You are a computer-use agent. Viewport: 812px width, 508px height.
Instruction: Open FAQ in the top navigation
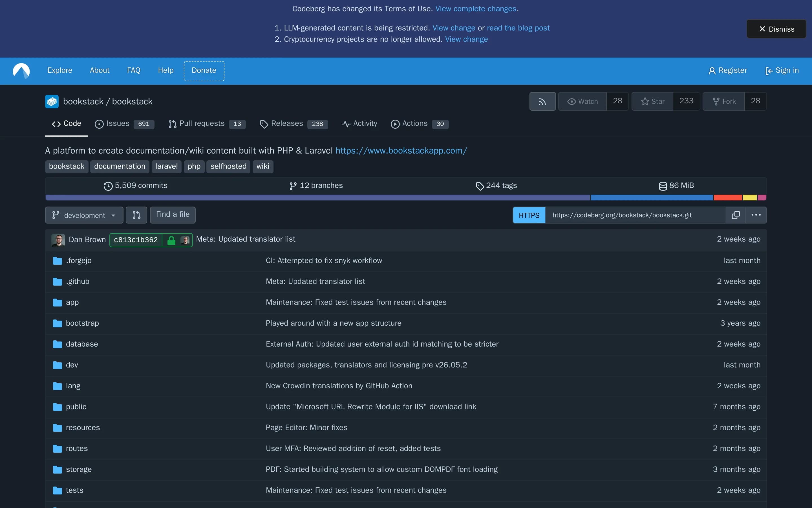point(134,71)
